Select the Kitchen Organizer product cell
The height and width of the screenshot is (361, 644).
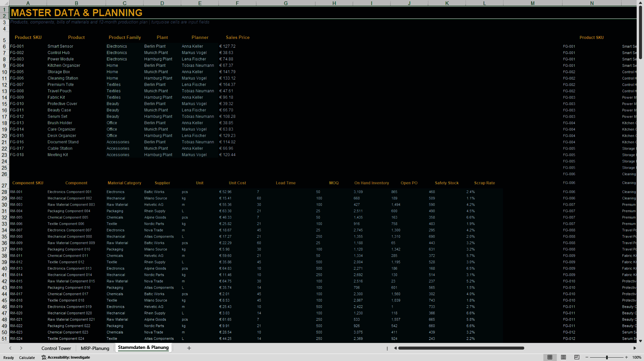click(x=76, y=65)
